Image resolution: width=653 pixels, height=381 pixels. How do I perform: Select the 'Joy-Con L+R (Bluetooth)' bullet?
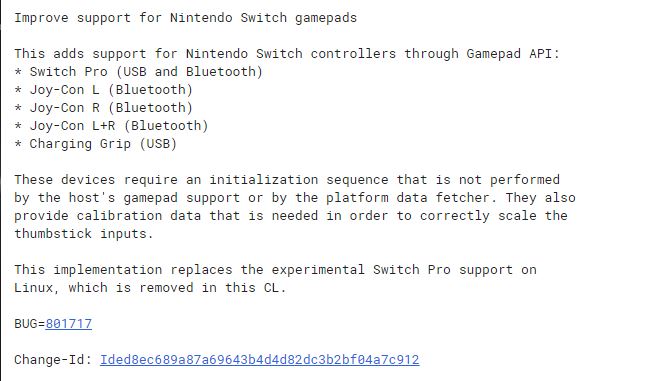click(111, 126)
